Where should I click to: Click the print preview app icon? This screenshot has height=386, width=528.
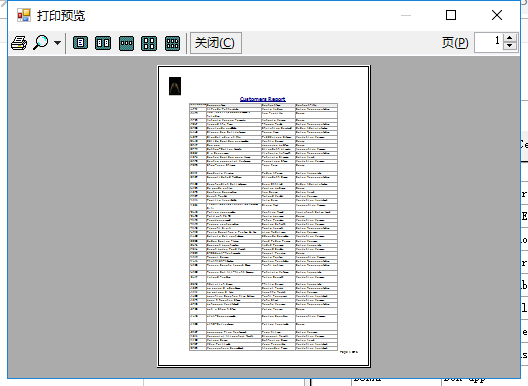(24, 15)
